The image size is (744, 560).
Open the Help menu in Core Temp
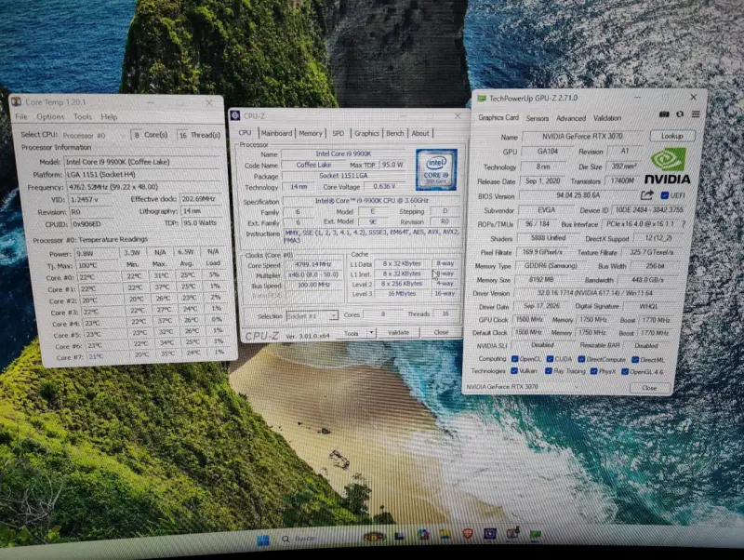click(109, 117)
